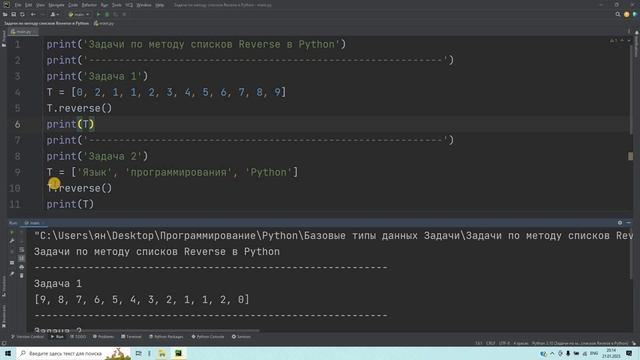Click the notification center icon in taskbar
The image size is (640, 360).
[x=629, y=353]
